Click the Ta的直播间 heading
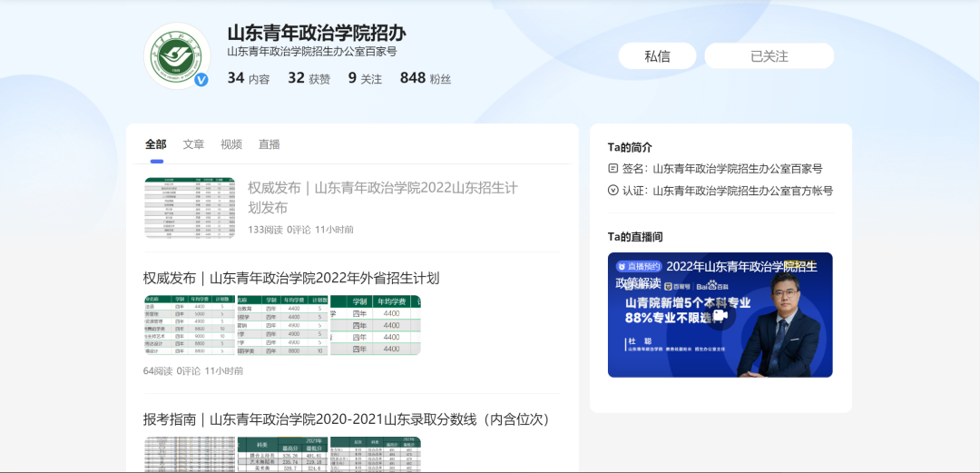The image size is (980, 473). tap(635, 237)
